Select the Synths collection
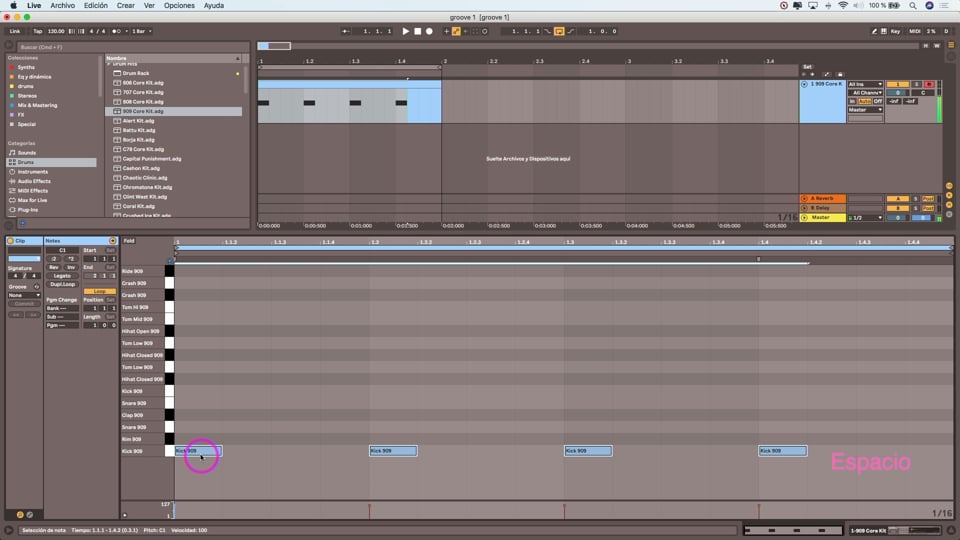This screenshot has height=540, width=960. click(26, 67)
